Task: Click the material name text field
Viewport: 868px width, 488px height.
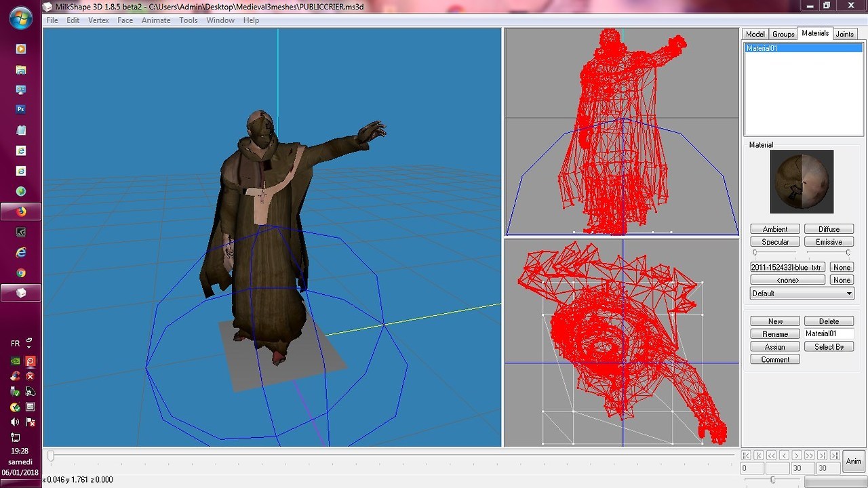Action: (828, 333)
